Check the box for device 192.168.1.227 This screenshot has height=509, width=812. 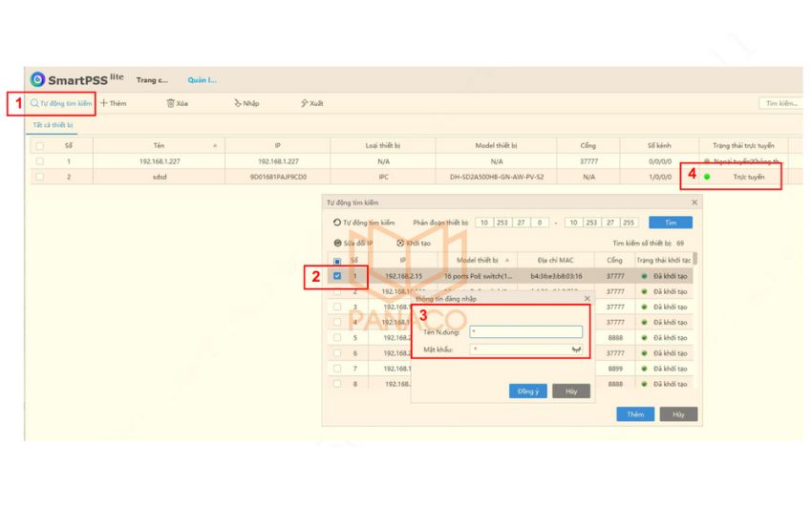point(40,161)
